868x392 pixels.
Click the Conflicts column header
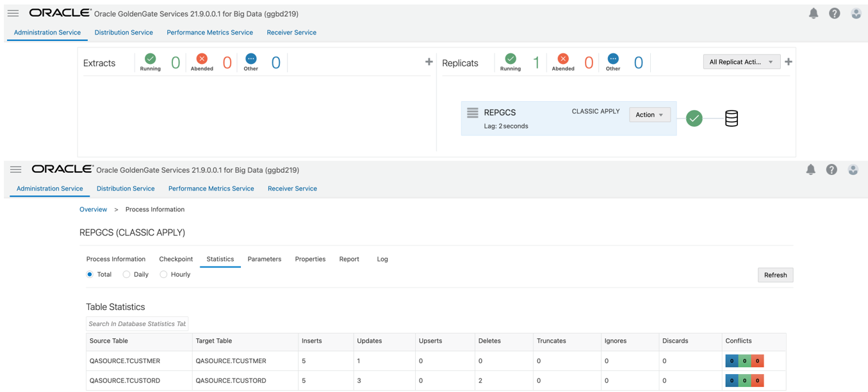pos(753,341)
